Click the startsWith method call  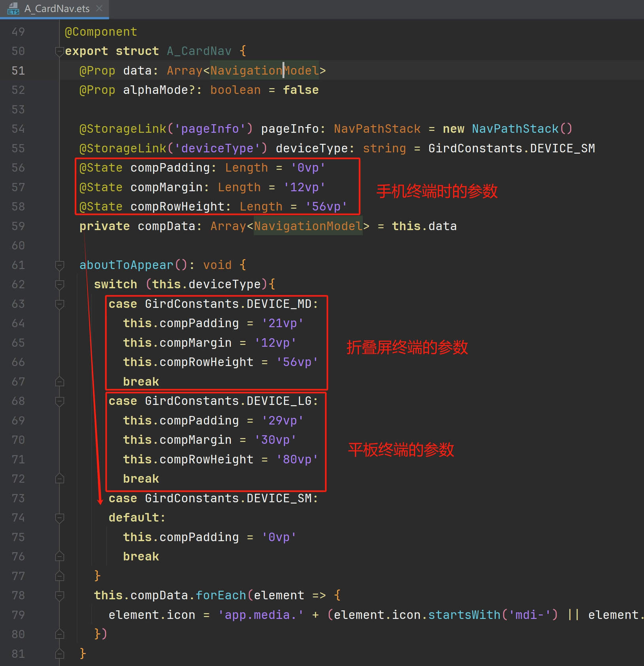point(465,615)
